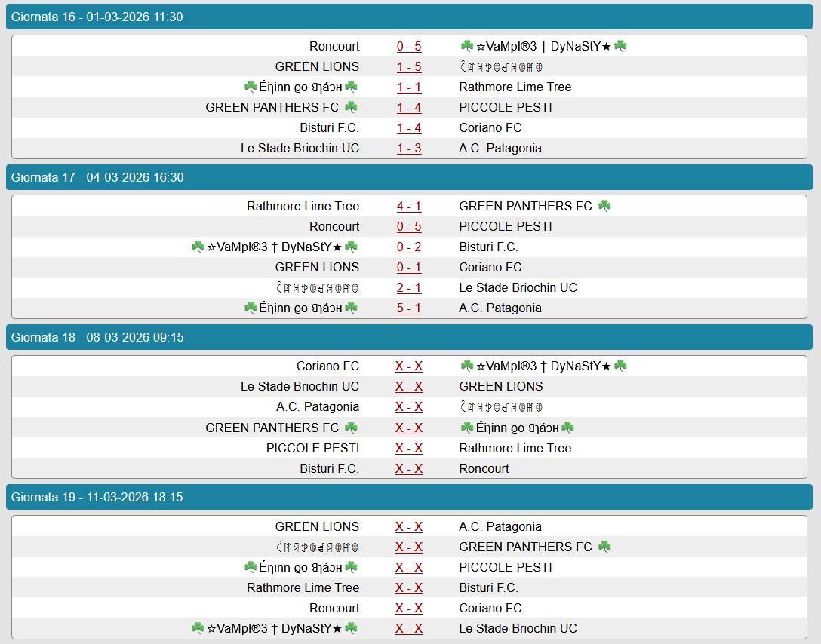The height and width of the screenshot is (644, 821).
Task: Open Rathmore Lime Tree 4 - 1 result
Action: (409, 207)
